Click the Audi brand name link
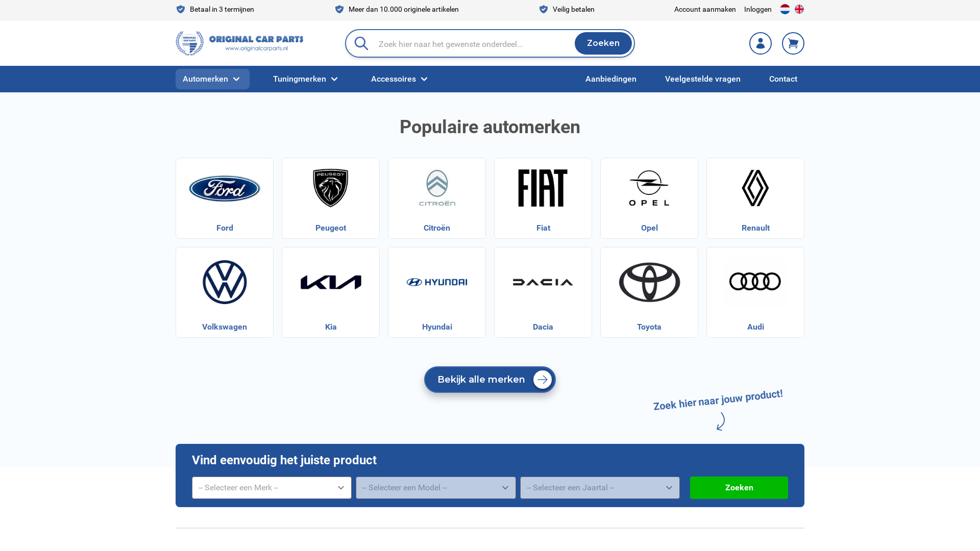Viewport: 980px width, 551px height. 755,327
